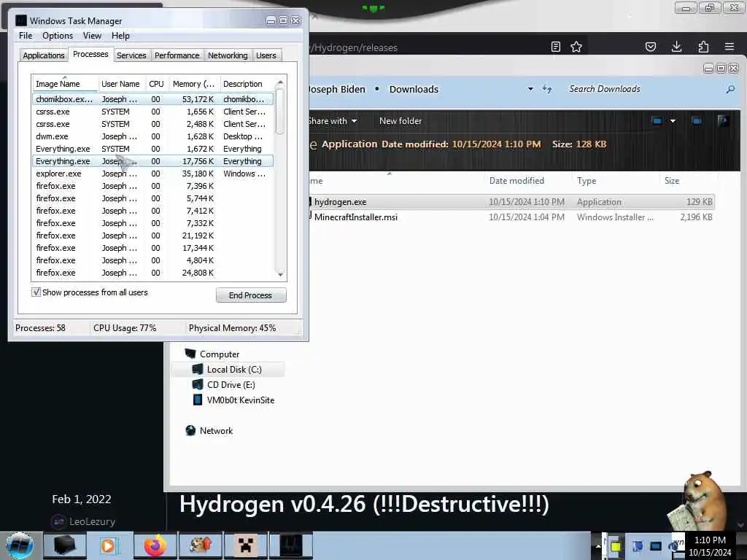Show hidden tray icons arrow
The width and height of the screenshot is (747, 560).
[598, 546]
